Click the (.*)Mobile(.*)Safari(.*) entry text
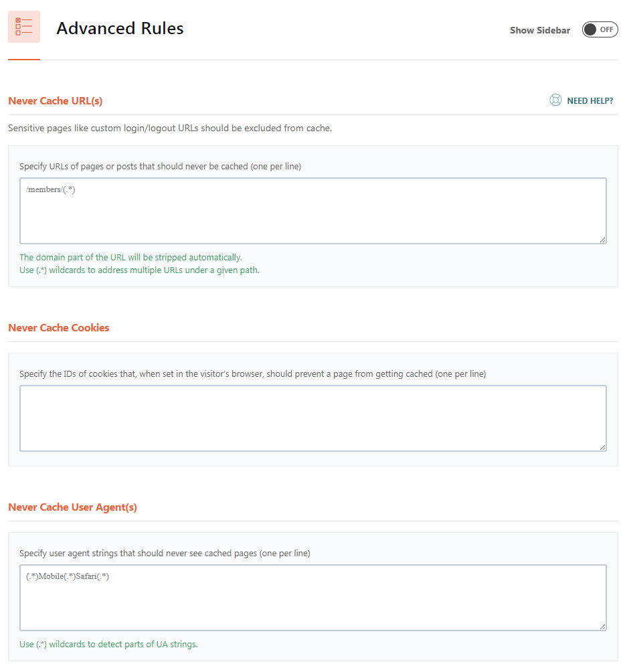Screen dimensions: 625x672 [x=68, y=576]
